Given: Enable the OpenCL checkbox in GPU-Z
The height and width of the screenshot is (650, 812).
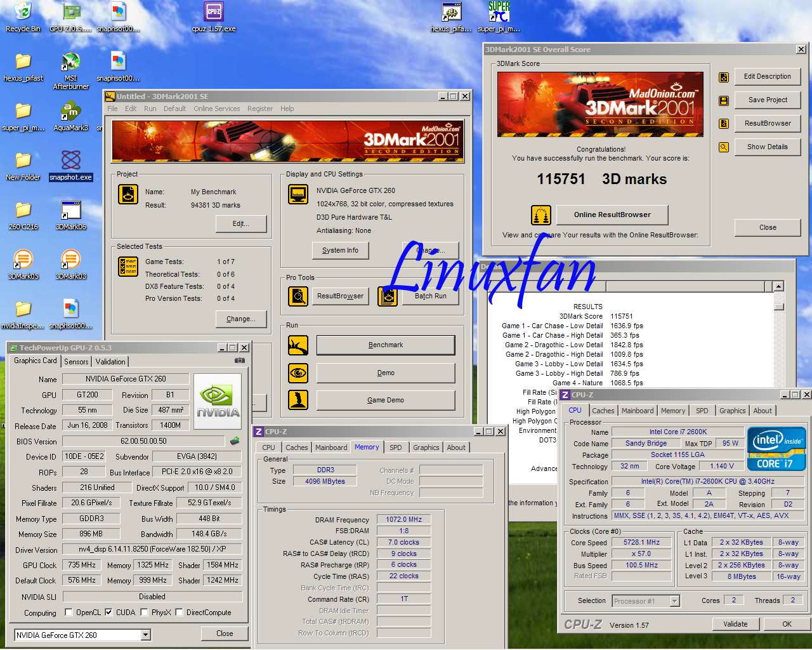Looking at the screenshot, I should (69, 613).
